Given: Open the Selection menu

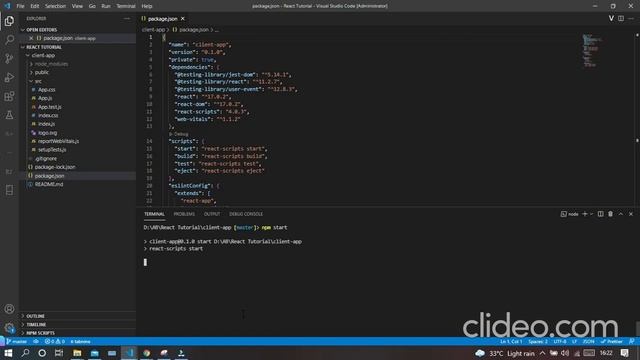Looking at the screenshot, I should pos(55,6).
